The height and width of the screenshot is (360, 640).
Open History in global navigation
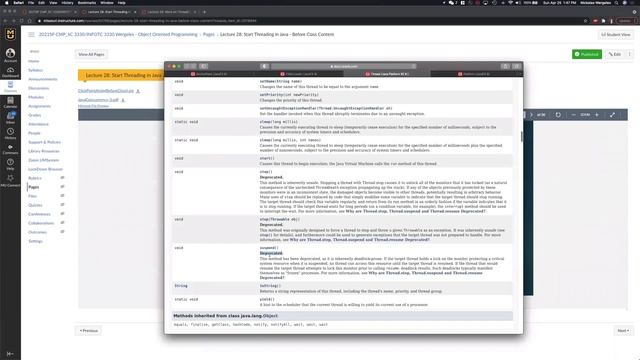tap(10, 133)
